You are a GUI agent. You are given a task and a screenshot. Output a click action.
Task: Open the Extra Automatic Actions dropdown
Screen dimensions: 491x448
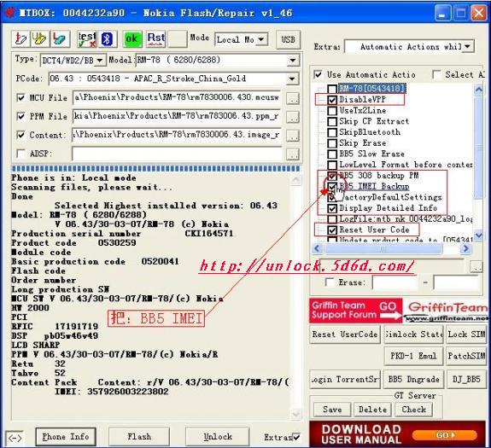coord(467,47)
